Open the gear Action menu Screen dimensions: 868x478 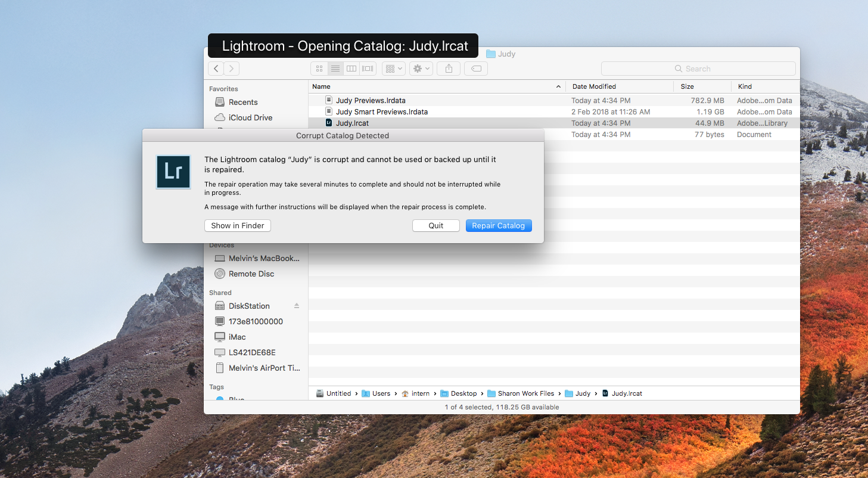click(421, 69)
